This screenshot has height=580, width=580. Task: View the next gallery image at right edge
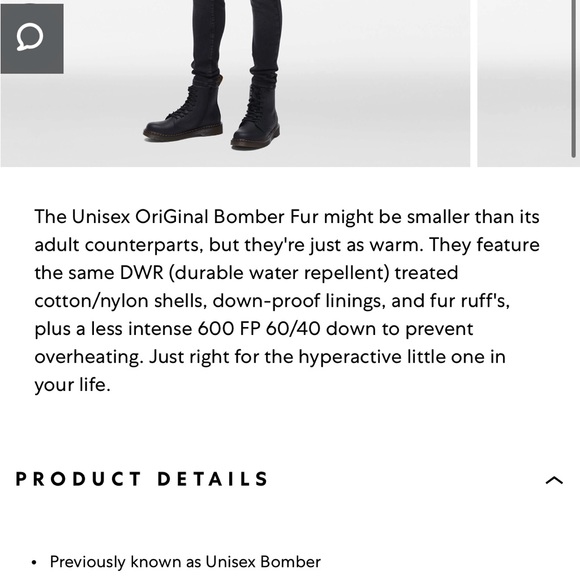(525, 83)
